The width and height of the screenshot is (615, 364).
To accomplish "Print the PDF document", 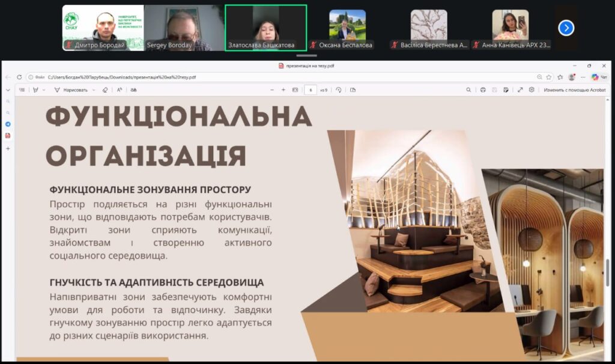I will pos(483,90).
